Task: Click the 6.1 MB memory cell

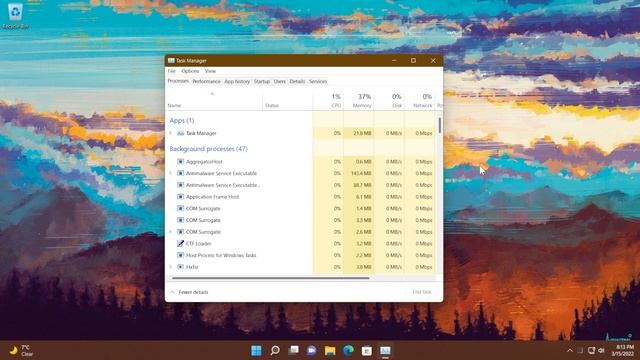Action: [358, 197]
